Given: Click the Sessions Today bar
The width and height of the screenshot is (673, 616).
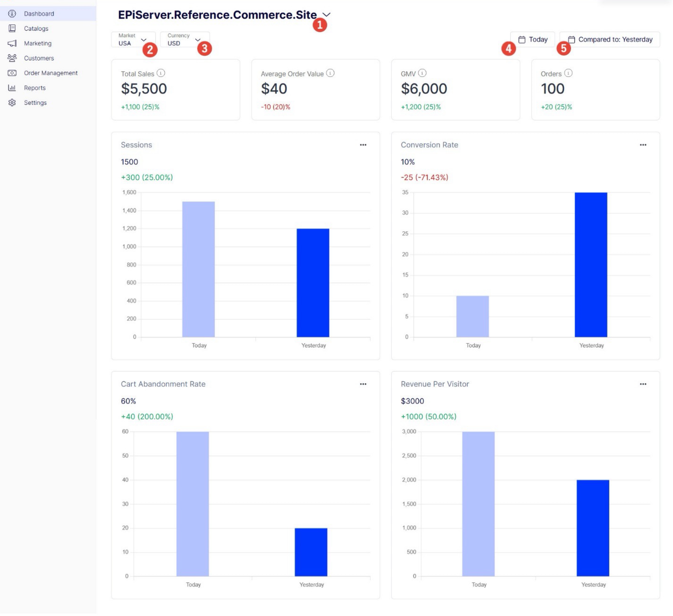Looking at the screenshot, I should coord(199,269).
